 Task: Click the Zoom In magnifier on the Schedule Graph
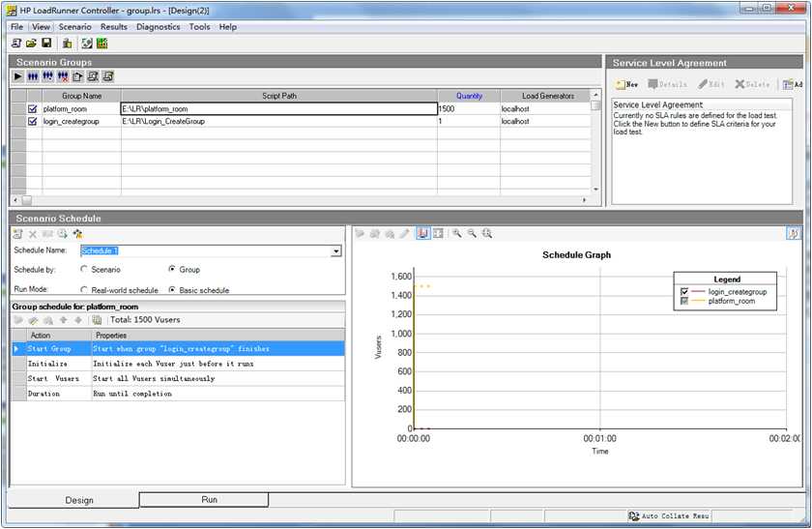pos(456,234)
